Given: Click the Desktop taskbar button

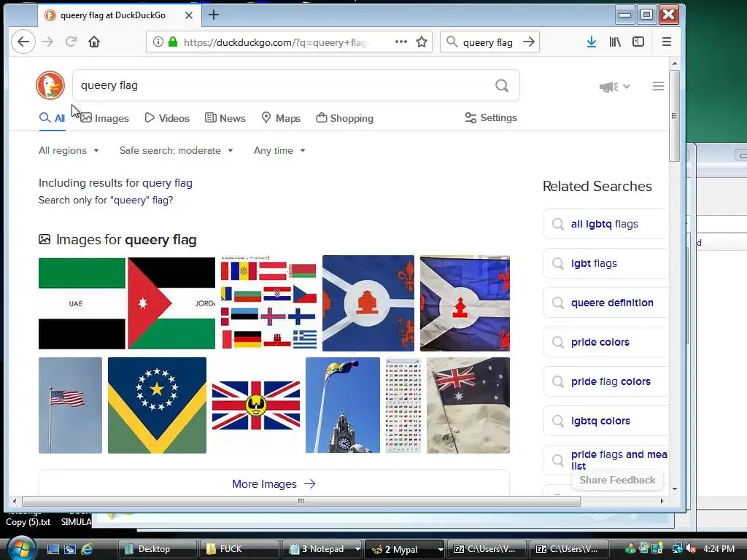Looking at the screenshot, I should 157,549.
